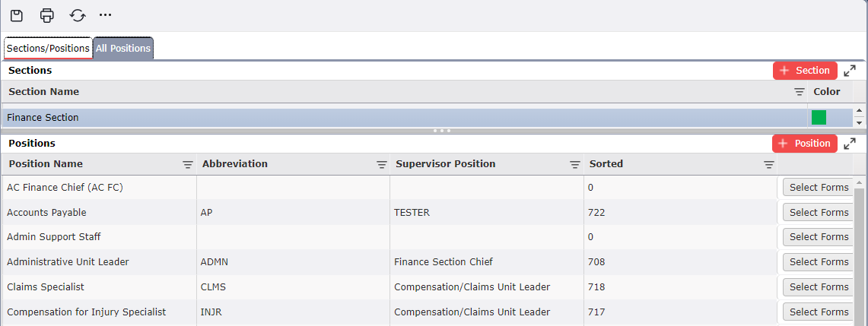Click the save icon in toolbar
The height and width of the screenshot is (326, 868).
17,15
